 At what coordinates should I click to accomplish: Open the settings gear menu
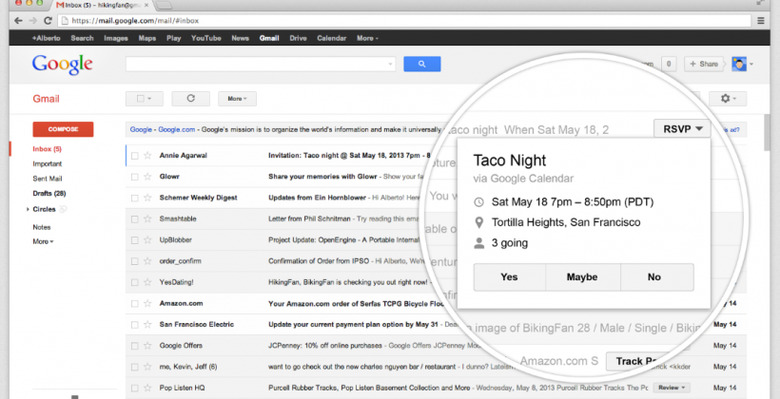point(728,99)
